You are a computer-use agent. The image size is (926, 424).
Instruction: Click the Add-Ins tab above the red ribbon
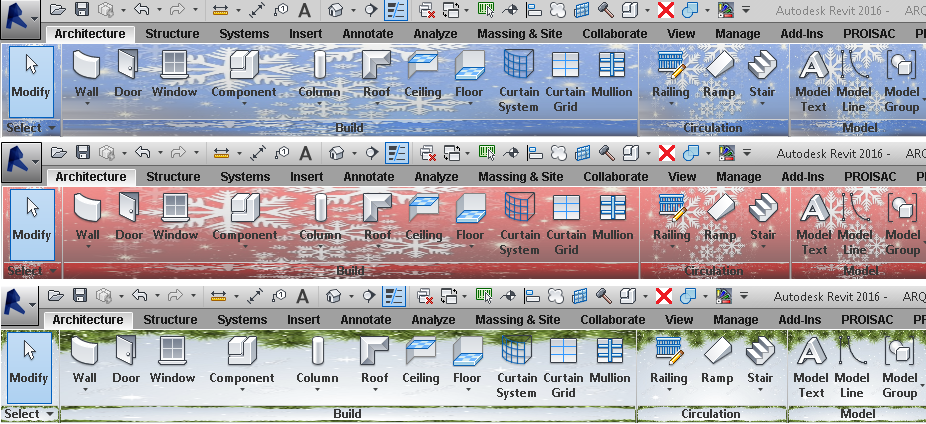(x=803, y=177)
